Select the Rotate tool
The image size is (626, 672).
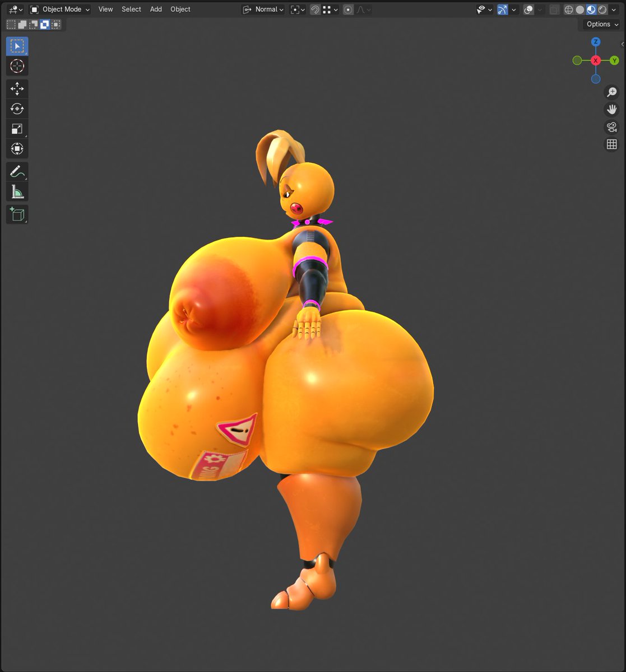[17, 109]
